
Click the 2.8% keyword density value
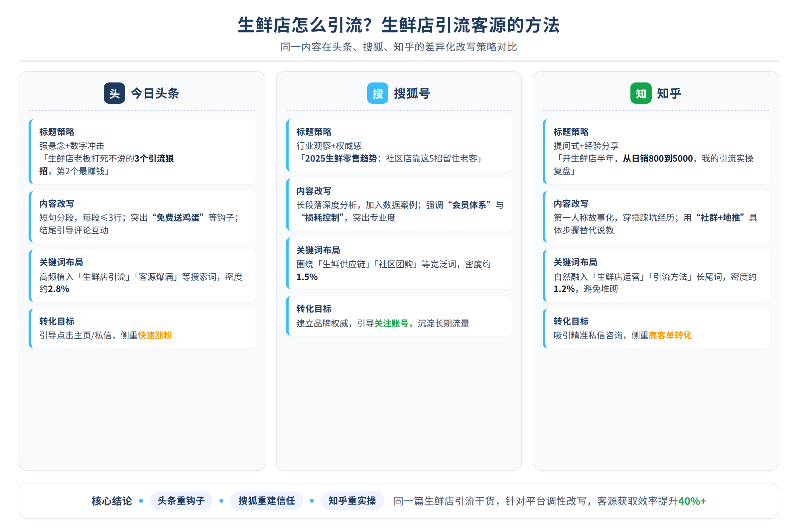pos(59,289)
